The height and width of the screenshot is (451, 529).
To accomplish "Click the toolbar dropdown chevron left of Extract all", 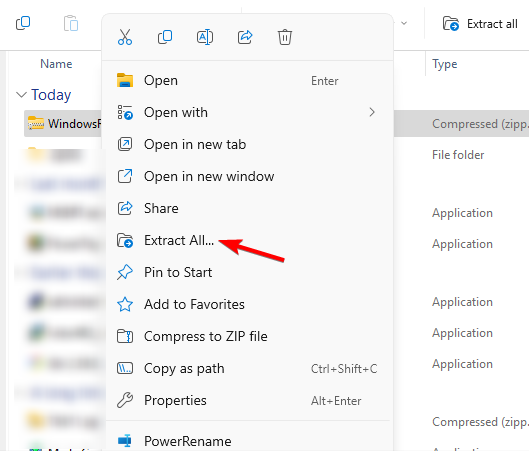I will pos(404,23).
